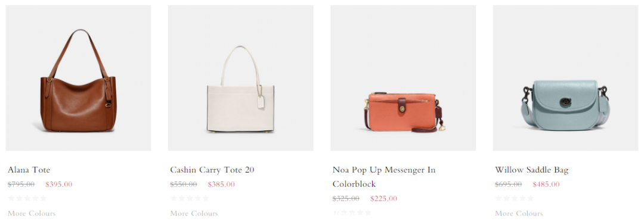The image size is (644, 222).
Task: Click the $395.00 sale price of Alana Tote
Action: [58, 185]
